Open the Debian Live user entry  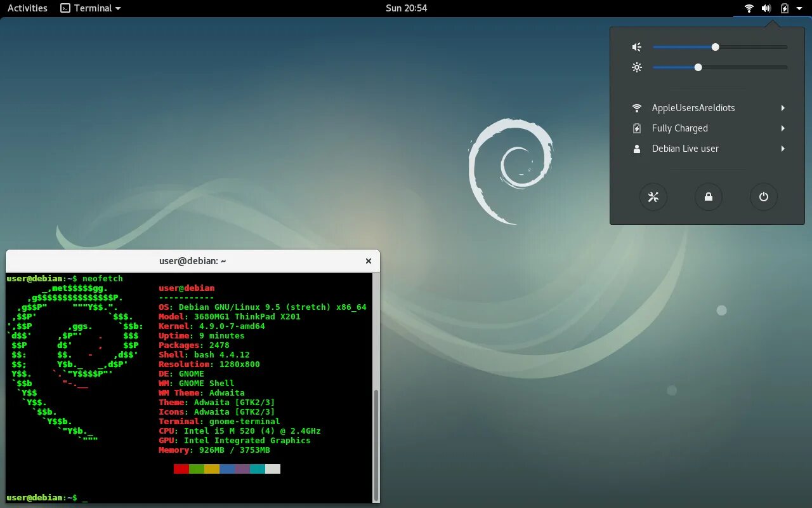707,149
